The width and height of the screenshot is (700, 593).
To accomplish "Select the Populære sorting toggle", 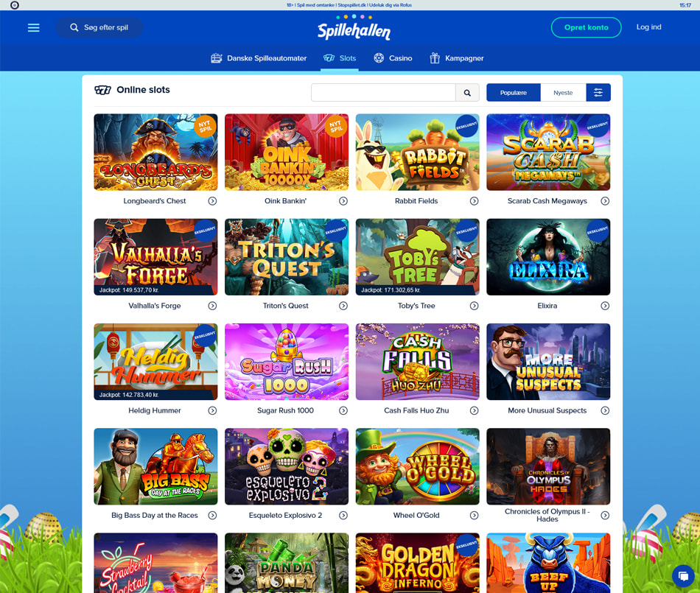I will [x=514, y=92].
